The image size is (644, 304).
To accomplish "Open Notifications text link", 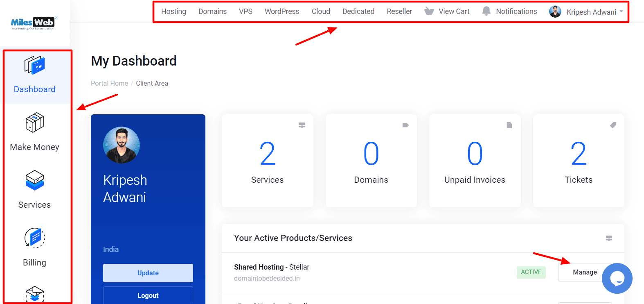I will click(516, 11).
